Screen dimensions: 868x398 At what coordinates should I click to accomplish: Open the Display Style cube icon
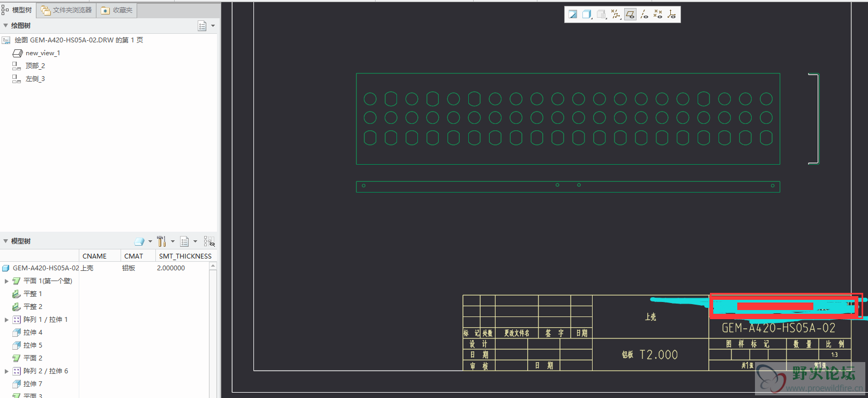(587, 14)
